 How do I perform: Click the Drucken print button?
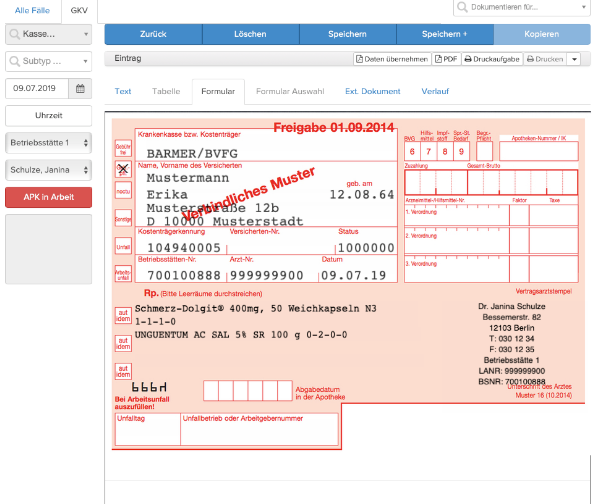point(545,59)
